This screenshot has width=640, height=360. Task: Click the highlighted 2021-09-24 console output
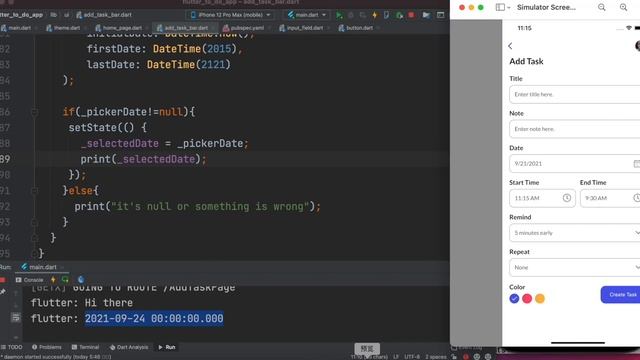(x=154, y=318)
